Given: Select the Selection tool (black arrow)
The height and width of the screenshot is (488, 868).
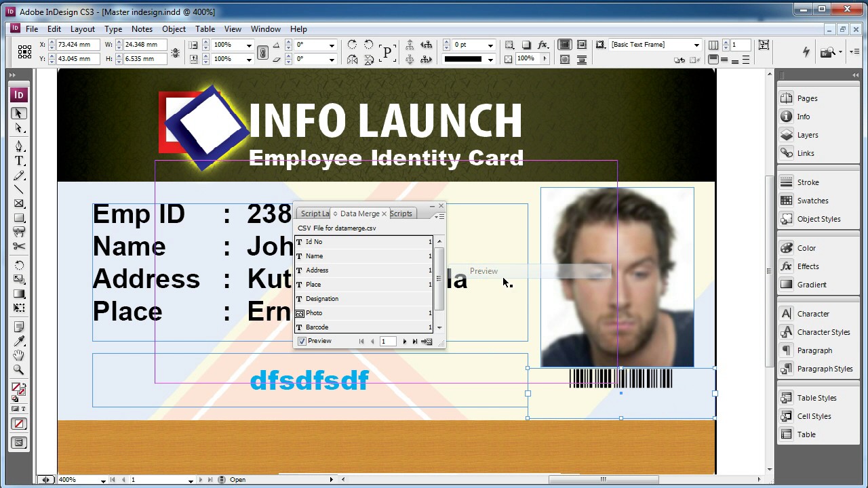Looking at the screenshot, I should pos(19,114).
